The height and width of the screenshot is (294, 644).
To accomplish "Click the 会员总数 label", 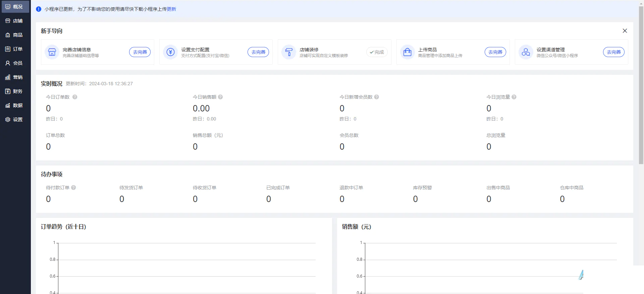I will pyautogui.click(x=349, y=135).
